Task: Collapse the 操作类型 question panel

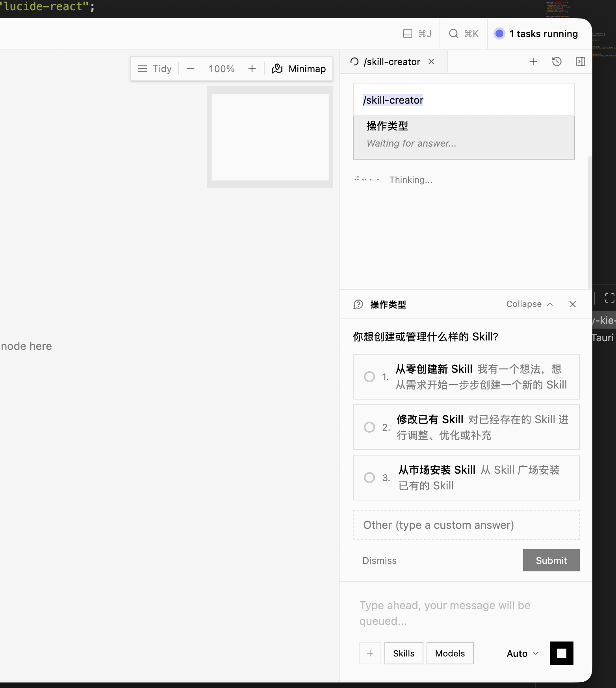Action: (x=530, y=304)
